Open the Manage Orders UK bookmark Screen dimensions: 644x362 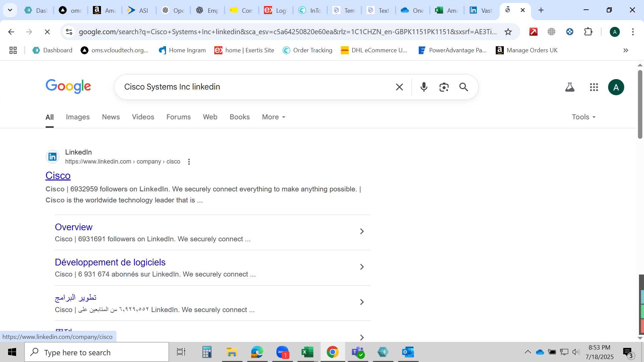[527, 50]
